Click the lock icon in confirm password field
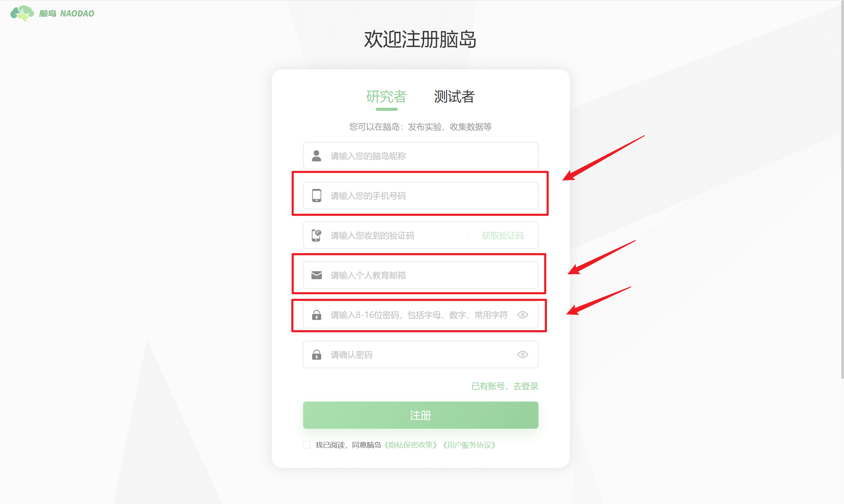This screenshot has width=844, height=504. click(x=316, y=354)
